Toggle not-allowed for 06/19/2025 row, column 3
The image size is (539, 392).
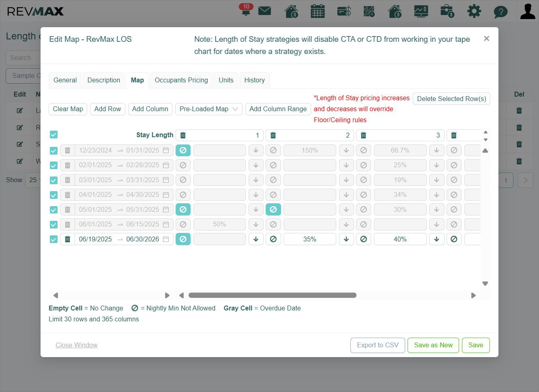click(364, 239)
